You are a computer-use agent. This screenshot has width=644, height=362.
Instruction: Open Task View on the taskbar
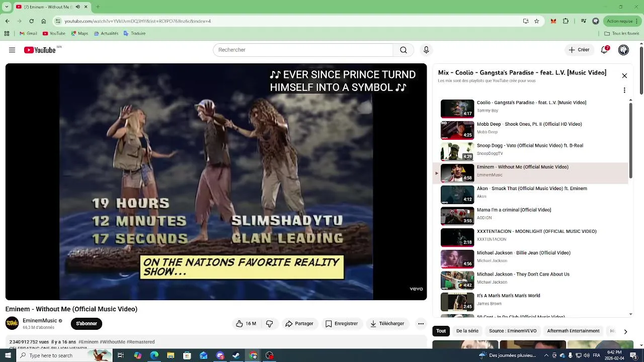(121, 355)
